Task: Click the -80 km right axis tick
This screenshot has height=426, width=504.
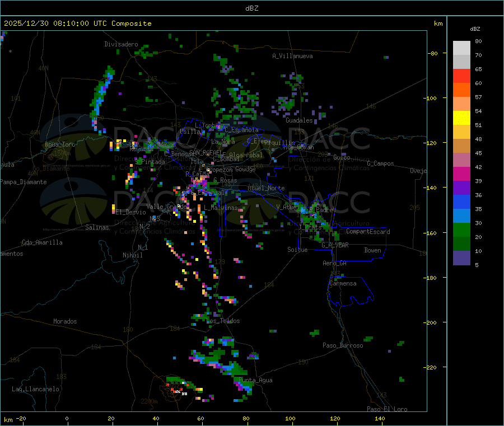Action: click(433, 53)
